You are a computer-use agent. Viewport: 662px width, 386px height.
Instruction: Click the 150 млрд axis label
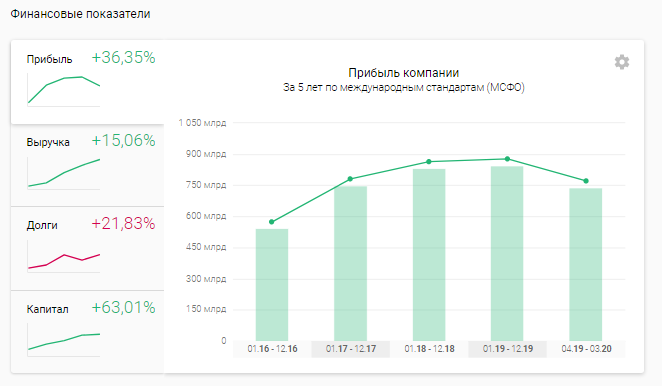[x=206, y=309]
